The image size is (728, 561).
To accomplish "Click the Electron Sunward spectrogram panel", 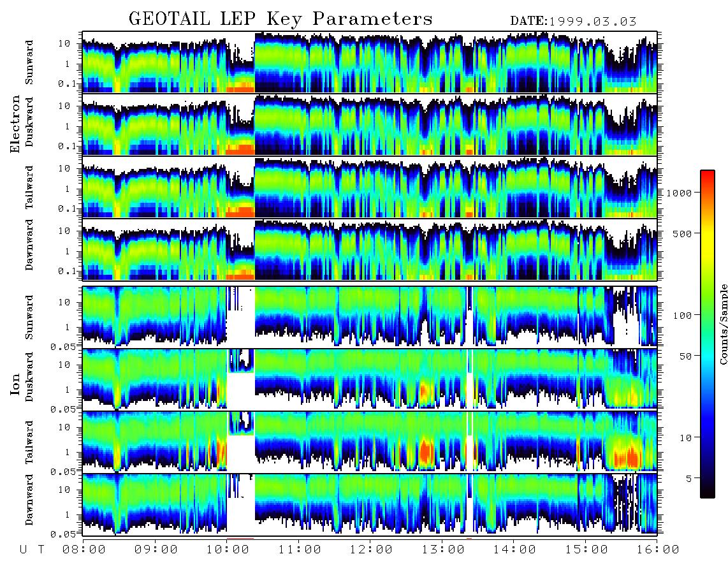I will coord(370,62).
